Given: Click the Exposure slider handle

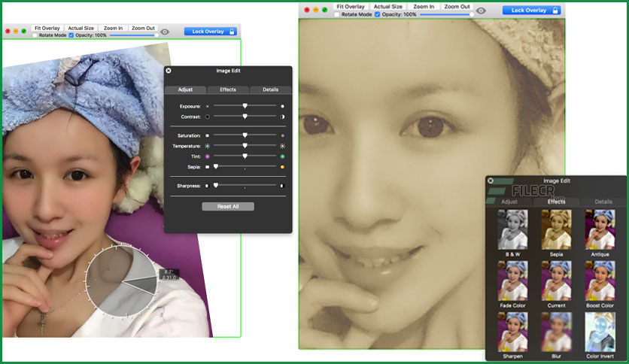Looking at the screenshot, I should [x=245, y=106].
